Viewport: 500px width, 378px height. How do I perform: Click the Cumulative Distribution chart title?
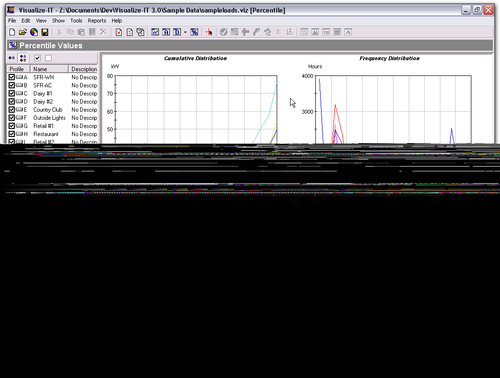point(195,58)
